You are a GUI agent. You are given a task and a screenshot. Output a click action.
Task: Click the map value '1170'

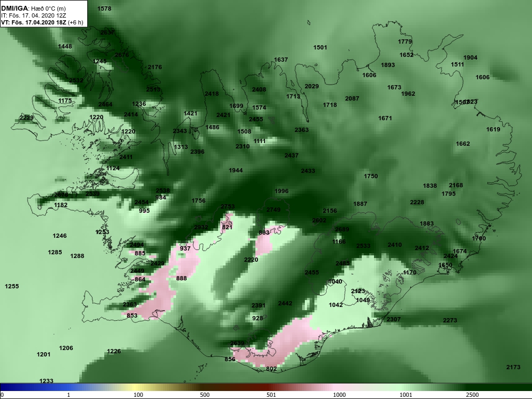tap(410, 272)
